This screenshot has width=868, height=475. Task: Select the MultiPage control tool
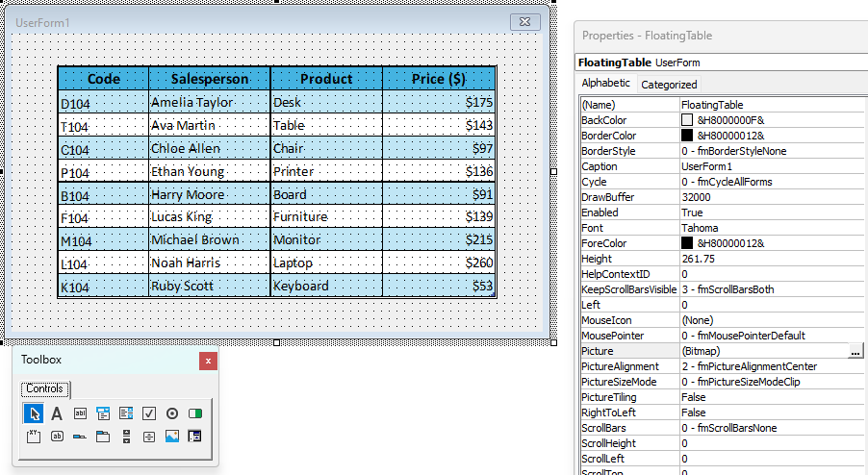click(103, 437)
